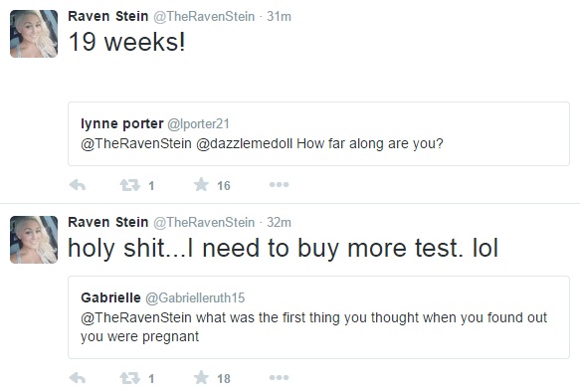The image size is (580, 392).
Task: Open more options on the "buy more test" tweet
Action: click(279, 378)
